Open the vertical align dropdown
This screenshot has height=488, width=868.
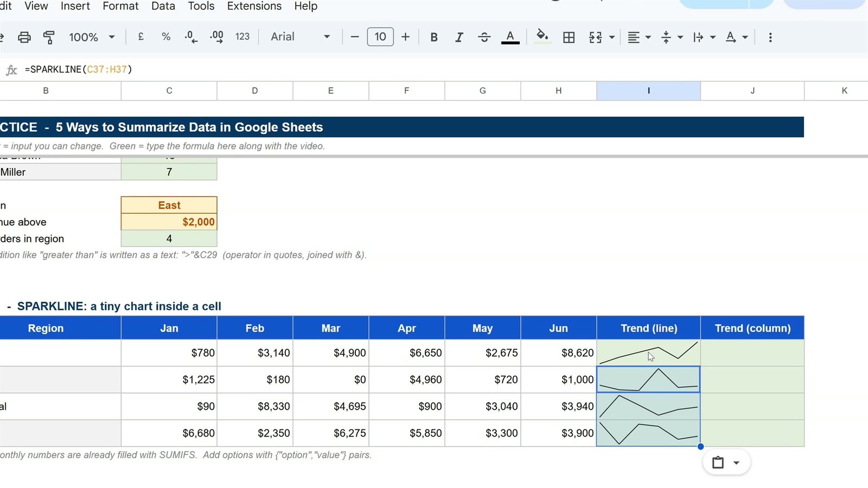click(672, 37)
